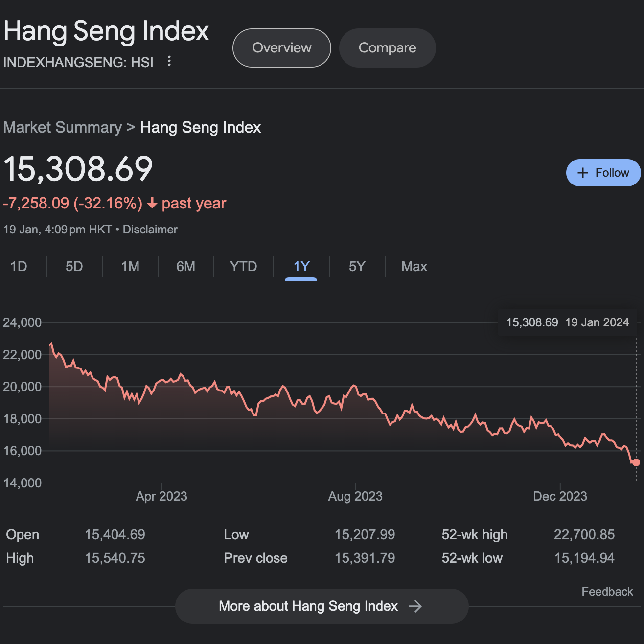Click the High stat label
The width and height of the screenshot is (644, 644).
pos(20,558)
